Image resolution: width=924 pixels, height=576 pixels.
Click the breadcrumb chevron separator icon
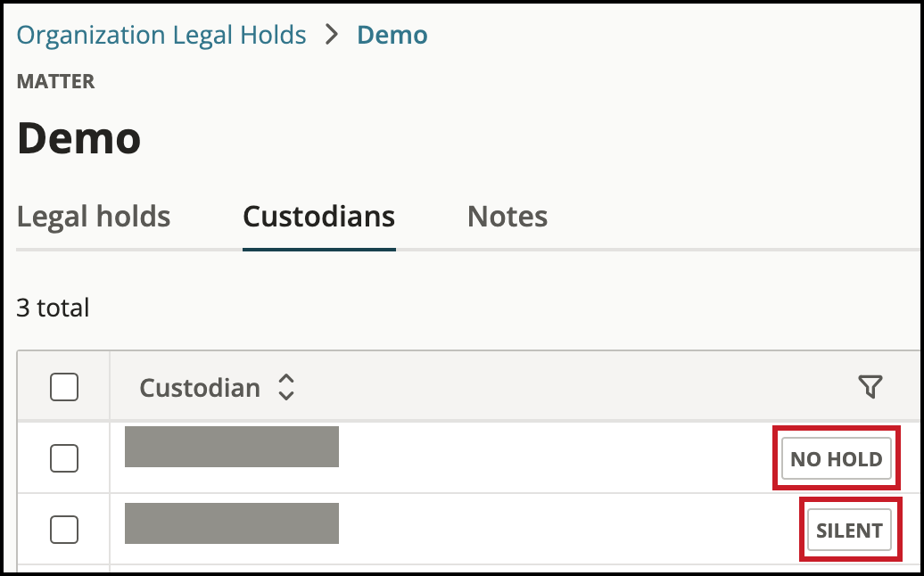click(332, 35)
